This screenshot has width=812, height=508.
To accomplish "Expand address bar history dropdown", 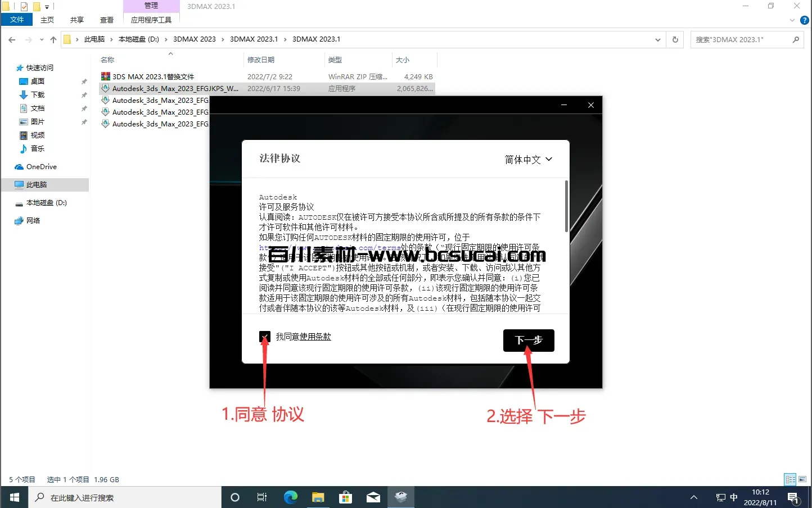I will coord(657,39).
